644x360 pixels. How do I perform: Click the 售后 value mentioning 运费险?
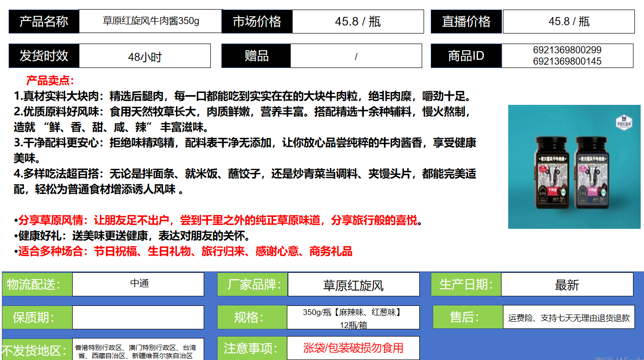pyautogui.click(x=568, y=317)
